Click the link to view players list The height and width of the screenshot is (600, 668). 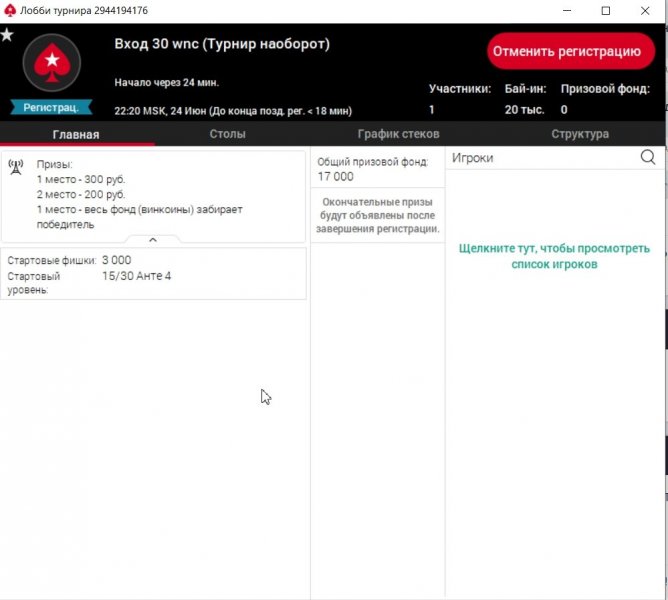pyautogui.click(x=554, y=256)
